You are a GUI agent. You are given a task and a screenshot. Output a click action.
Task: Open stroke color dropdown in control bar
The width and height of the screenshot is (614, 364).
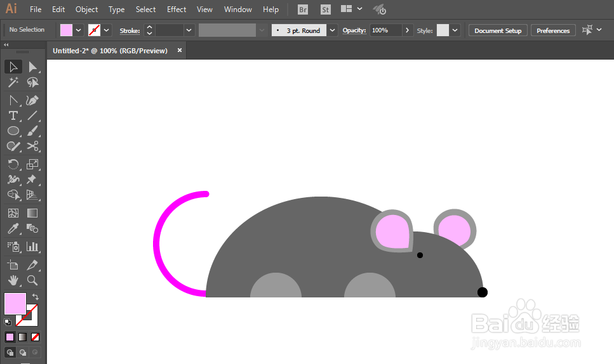click(106, 30)
